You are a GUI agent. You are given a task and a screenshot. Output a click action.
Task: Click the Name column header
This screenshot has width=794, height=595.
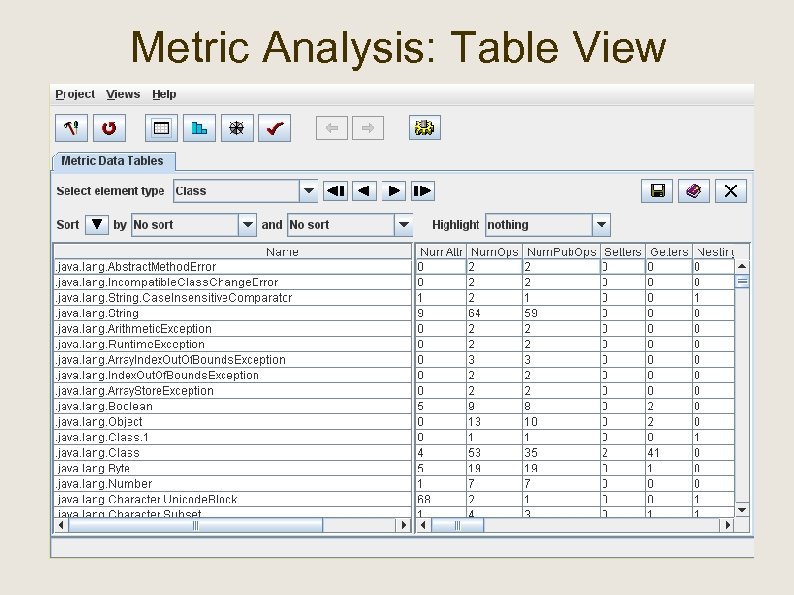tap(232, 252)
